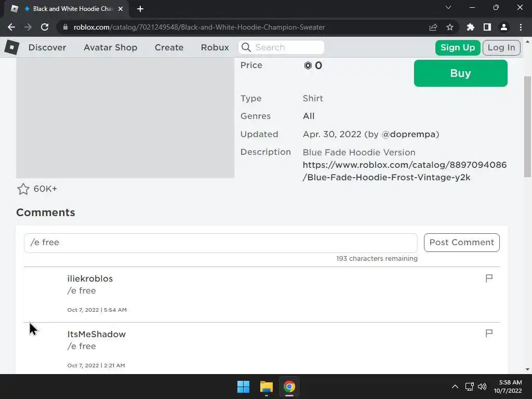Show hidden system tray icons
Screen dimensions: 532x399
point(455,387)
